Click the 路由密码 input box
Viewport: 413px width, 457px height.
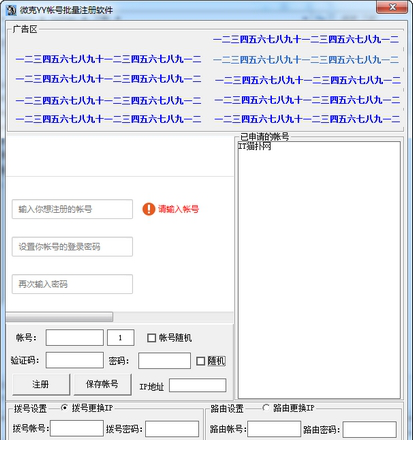tap(370, 429)
